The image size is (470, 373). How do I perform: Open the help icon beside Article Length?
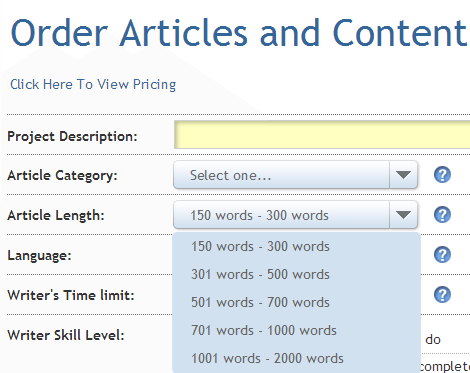tap(442, 215)
